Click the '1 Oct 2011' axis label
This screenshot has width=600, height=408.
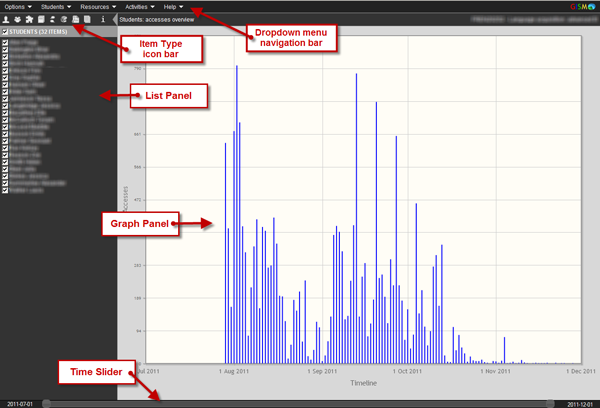click(x=407, y=371)
